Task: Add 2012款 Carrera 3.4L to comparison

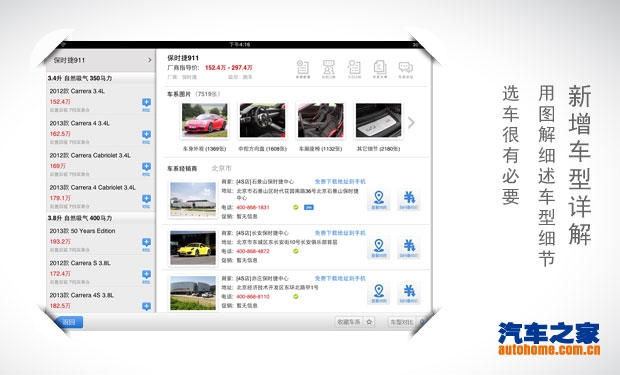Action: coord(146,104)
